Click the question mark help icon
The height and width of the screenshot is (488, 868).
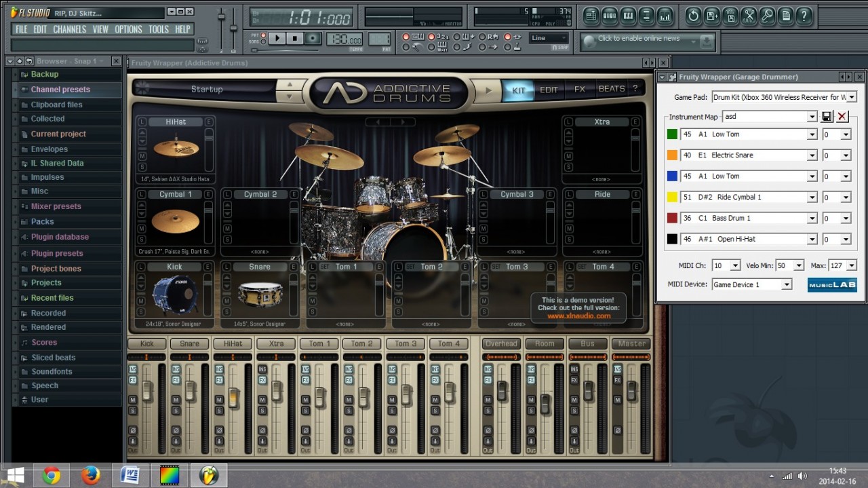tap(804, 15)
